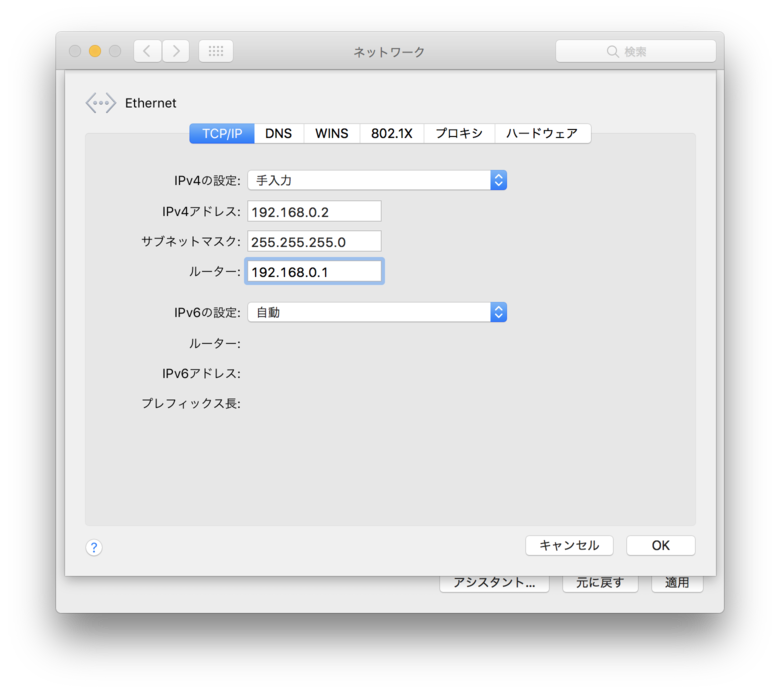Image resolution: width=780 pixels, height=693 pixels.
Task: Show all preferences with the grid icon
Action: tap(216, 51)
